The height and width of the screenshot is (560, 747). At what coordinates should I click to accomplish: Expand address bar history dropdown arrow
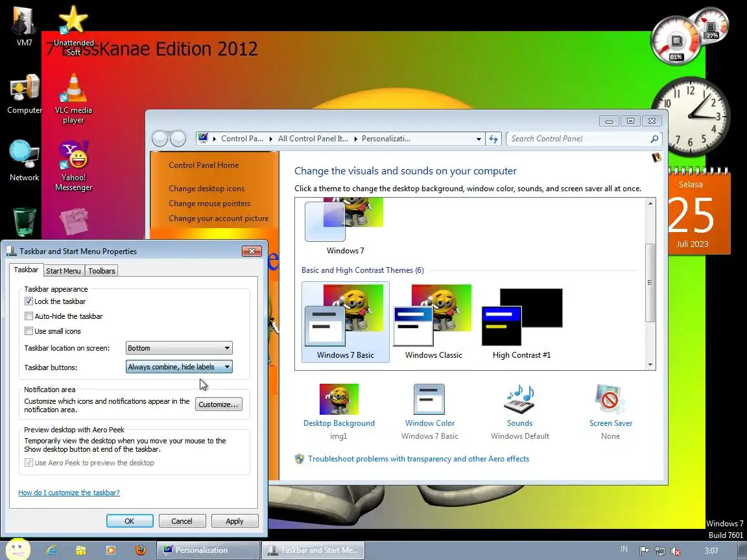479,139
